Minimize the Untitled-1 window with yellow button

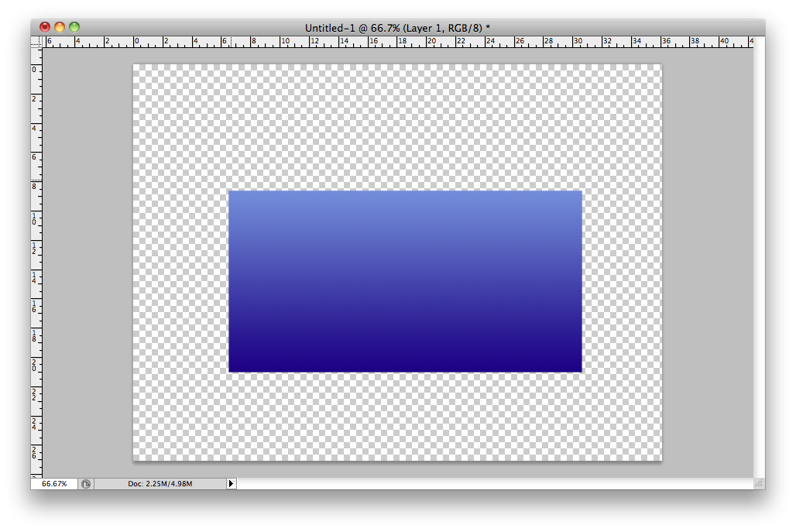pyautogui.click(x=60, y=27)
